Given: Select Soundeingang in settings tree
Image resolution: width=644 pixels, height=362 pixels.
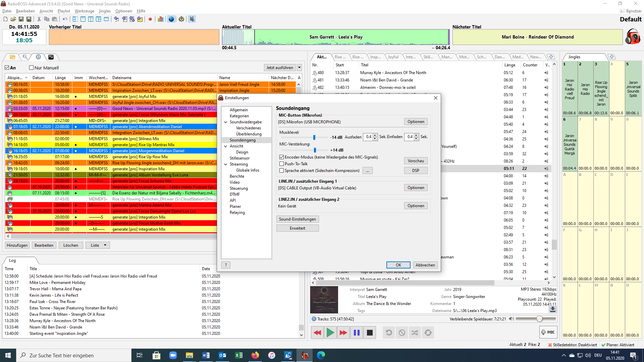Looking at the screenshot, I should pyautogui.click(x=243, y=140).
